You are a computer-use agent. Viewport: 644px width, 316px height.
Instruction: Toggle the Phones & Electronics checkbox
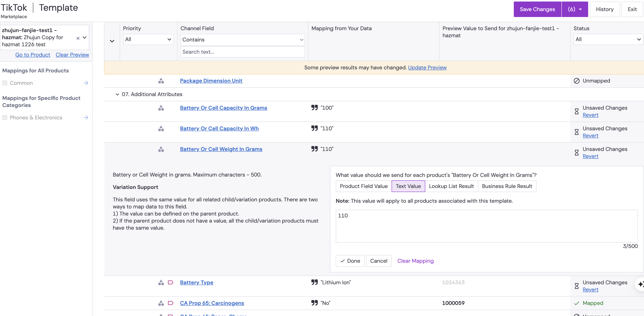click(x=5, y=117)
